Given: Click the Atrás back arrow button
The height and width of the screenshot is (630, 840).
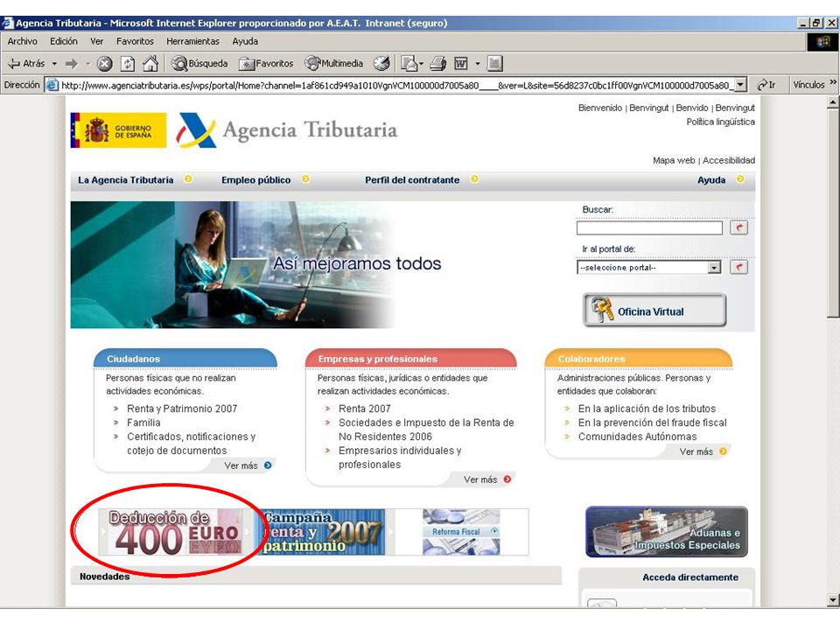Looking at the screenshot, I should pyautogui.click(x=25, y=63).
